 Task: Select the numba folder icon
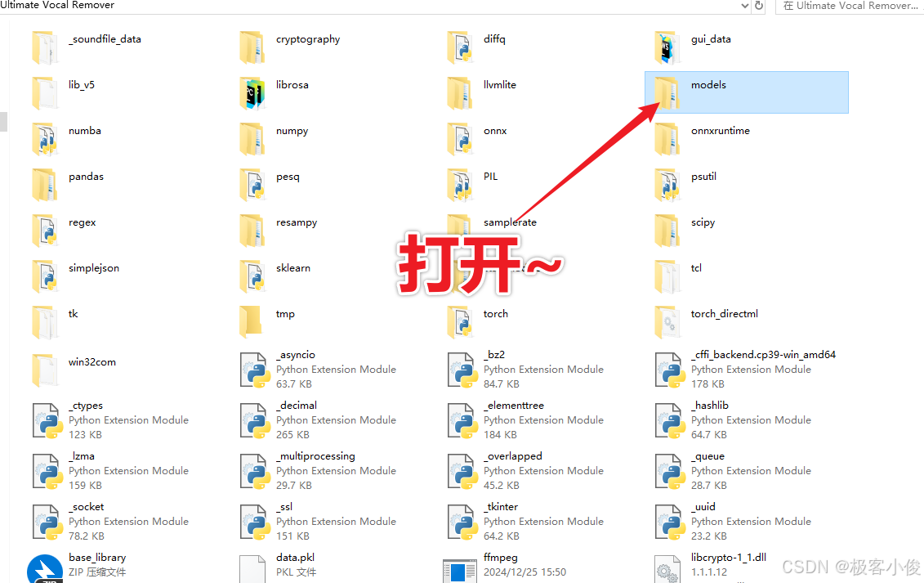[x=46, y=139]
